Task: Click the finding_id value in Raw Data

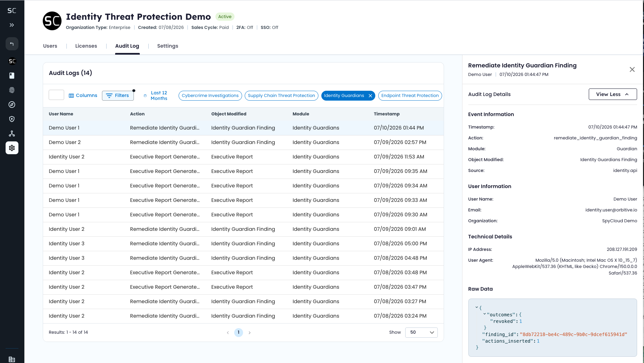Action: pos(574,334)
